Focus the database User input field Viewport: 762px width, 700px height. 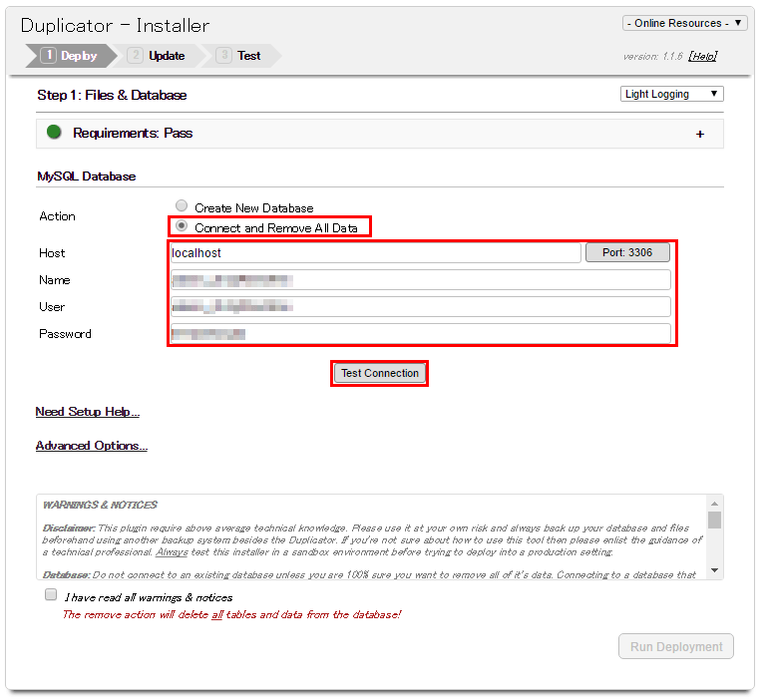pyautogui.click(x=420, y=306)
